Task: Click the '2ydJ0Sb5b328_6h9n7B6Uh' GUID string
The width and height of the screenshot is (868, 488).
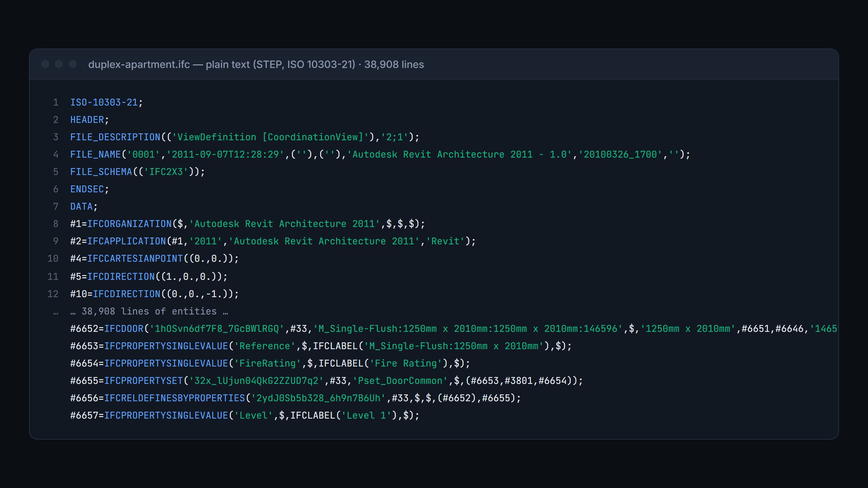Action: (x=319, y=398)
